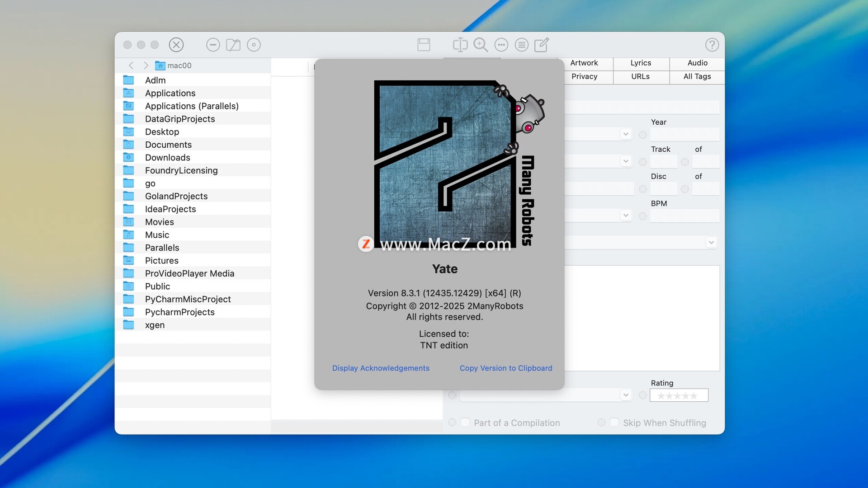868x488 pixels.
Task: Switch to the Lyrics tab
Action: point(641,63)
